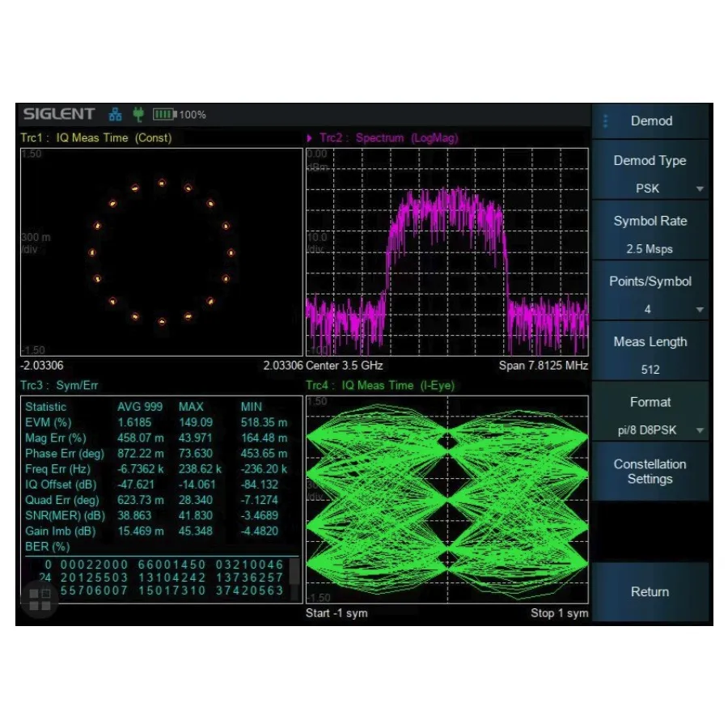Click the Symbol Rate 2.5 Msps value
This screenshot has width=728, height=728.
click(x=650, y=249)
